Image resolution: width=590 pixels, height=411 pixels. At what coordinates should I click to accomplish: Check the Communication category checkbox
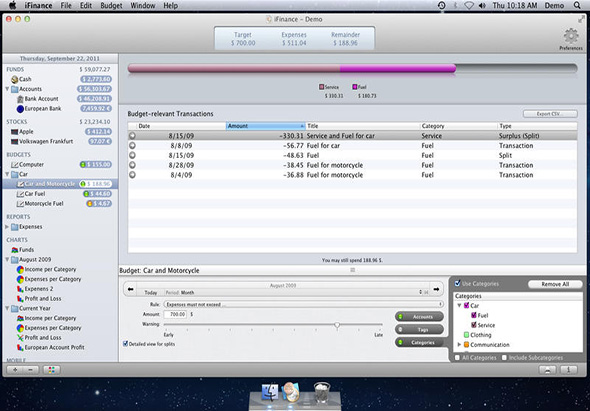[x=467, y=345]
